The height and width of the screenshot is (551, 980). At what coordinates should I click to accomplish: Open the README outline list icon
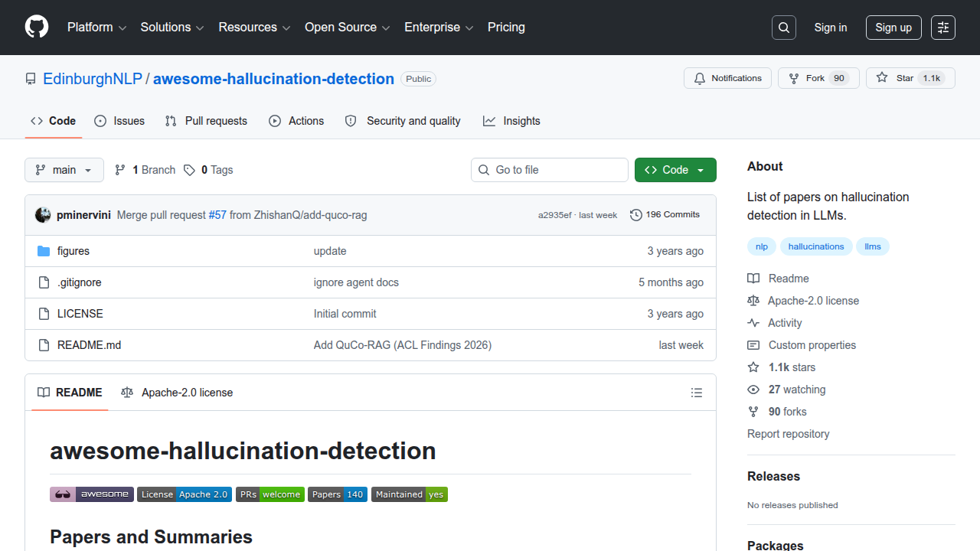tap(697, 393)
